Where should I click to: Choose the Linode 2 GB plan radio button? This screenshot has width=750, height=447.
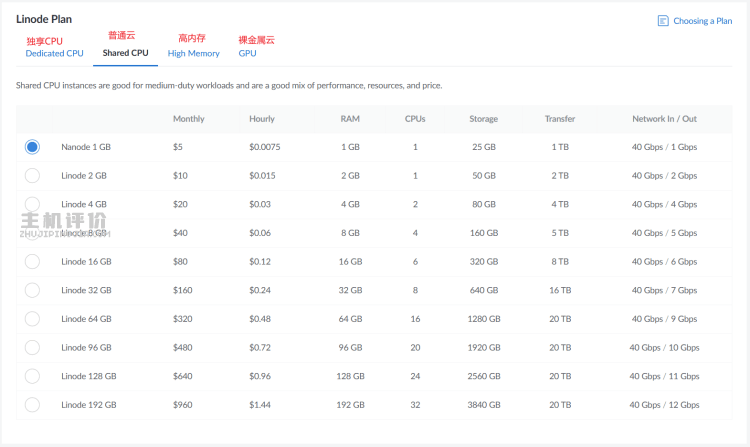tap(32, 175)
